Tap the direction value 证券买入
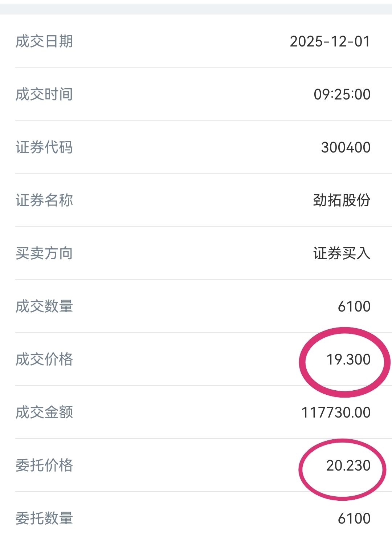 tap(342, 253)
